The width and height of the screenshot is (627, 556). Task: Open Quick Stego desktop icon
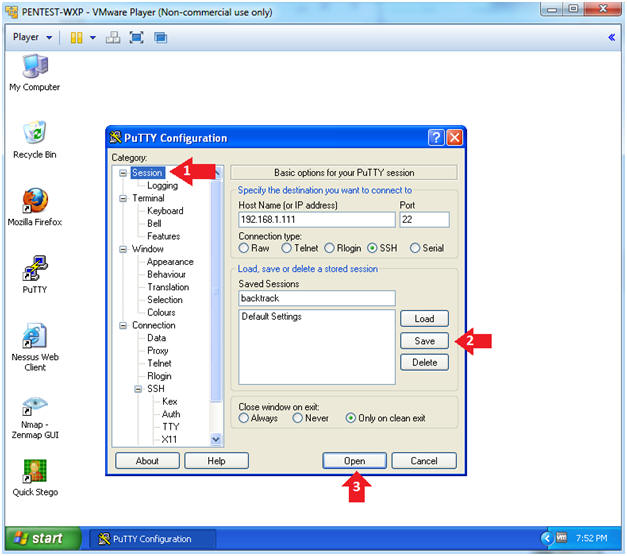point(35,478)
